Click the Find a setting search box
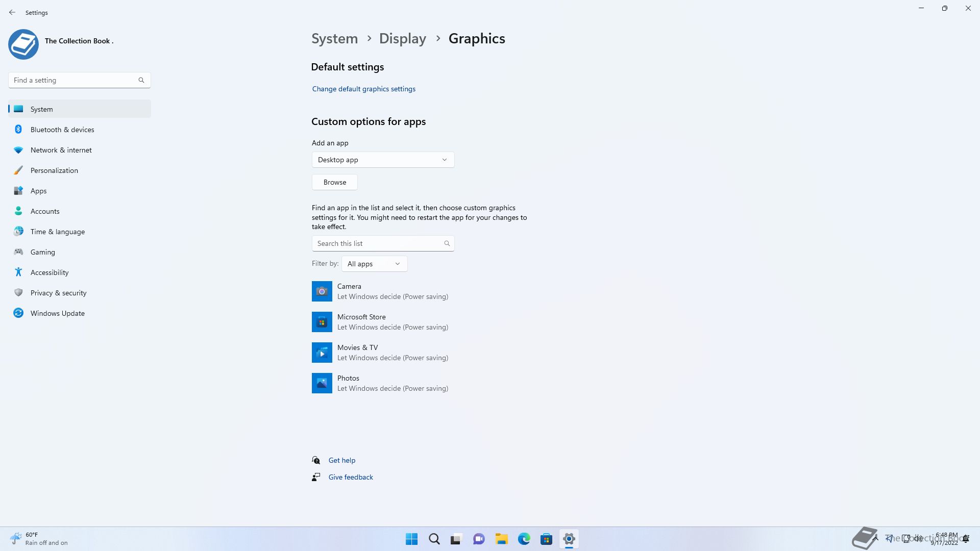This screenshot has height=551, width=980. [x=74, y=80]
